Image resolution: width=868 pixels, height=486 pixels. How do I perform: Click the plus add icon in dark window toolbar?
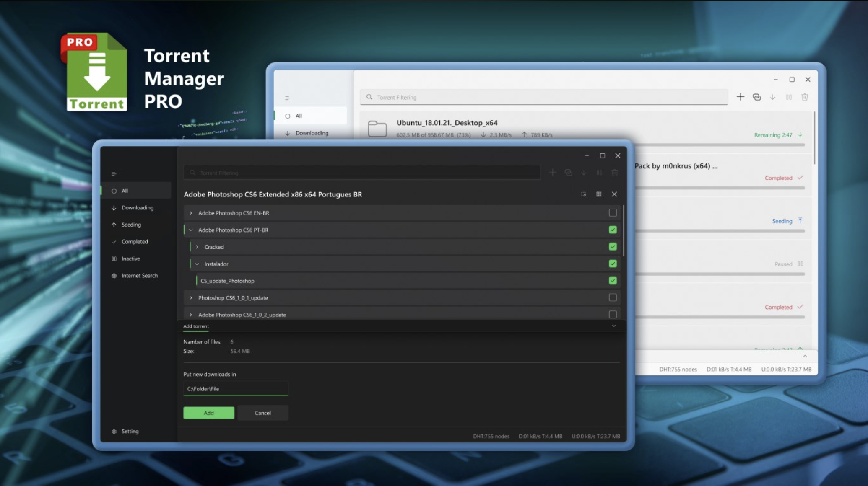pyautogui.click(x=553, y=173)
